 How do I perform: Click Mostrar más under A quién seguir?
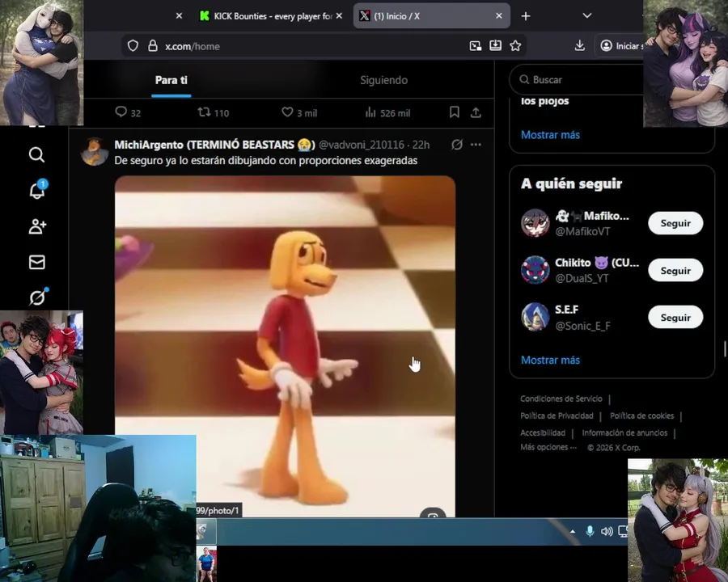[x=550, y=360]
